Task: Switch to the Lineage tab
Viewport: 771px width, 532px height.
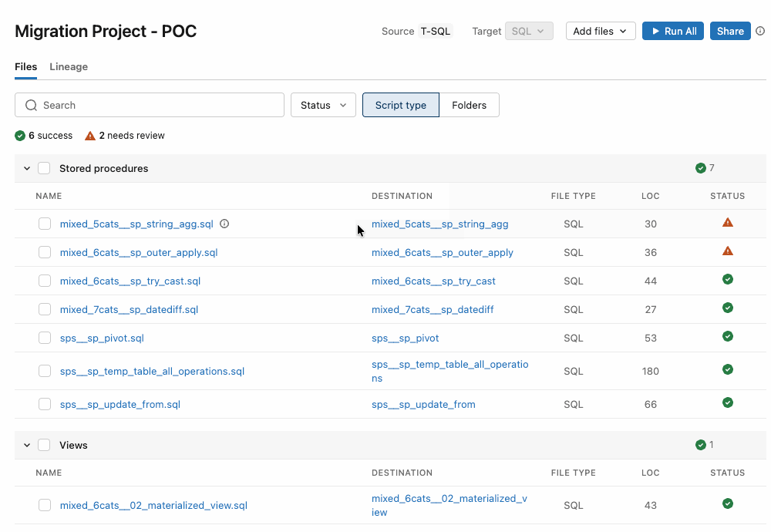Action: [69, 66]
